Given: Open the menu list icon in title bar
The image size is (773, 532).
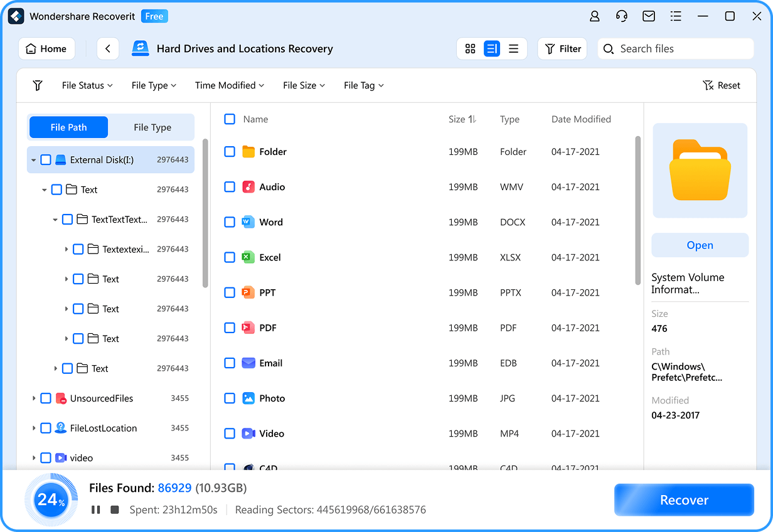Looking at the screenshot, I should tap(676, 16).
